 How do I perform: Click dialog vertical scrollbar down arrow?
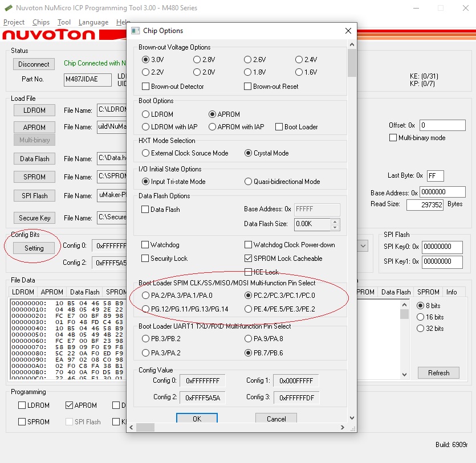point(352,418)
